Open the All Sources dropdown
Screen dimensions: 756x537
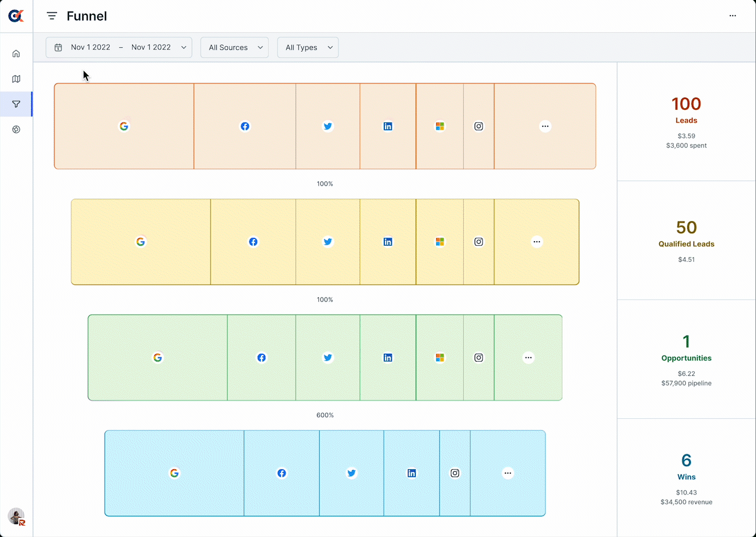click(x=234, y=47)
